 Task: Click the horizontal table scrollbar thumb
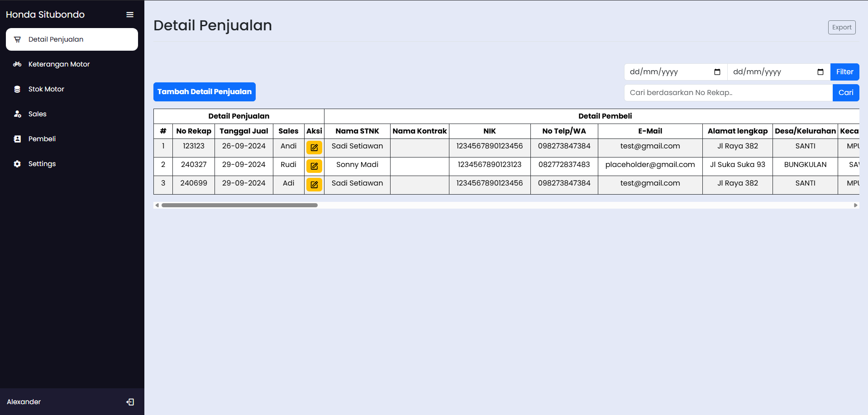239,205
